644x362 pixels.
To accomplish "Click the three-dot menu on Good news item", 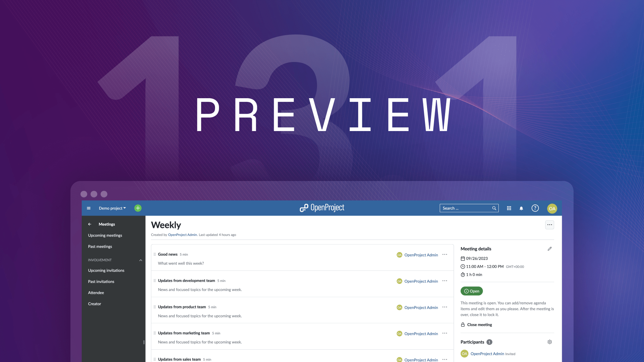I will (445, 254).
